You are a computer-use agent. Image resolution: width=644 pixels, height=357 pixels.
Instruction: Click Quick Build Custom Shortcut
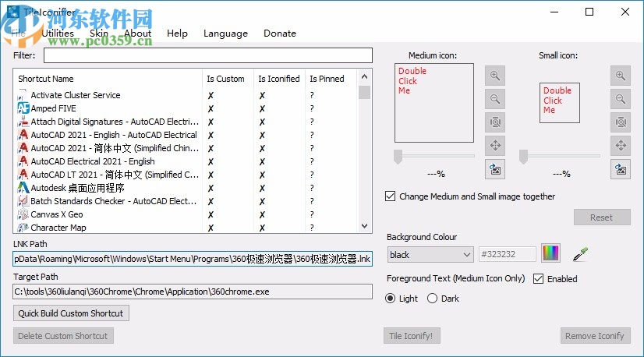[71, 313]
